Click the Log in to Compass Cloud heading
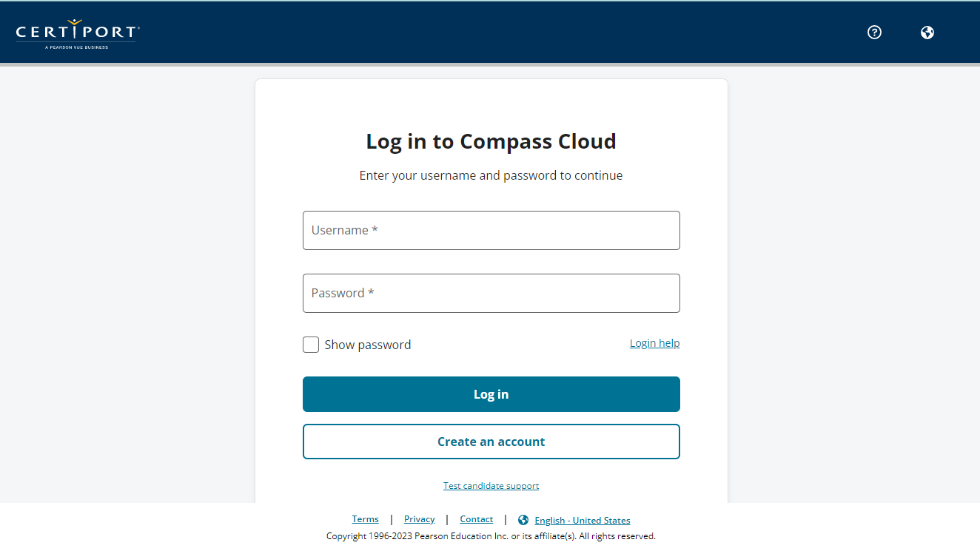Viewport: 980px width, 551px height. (x=491, y=141)
